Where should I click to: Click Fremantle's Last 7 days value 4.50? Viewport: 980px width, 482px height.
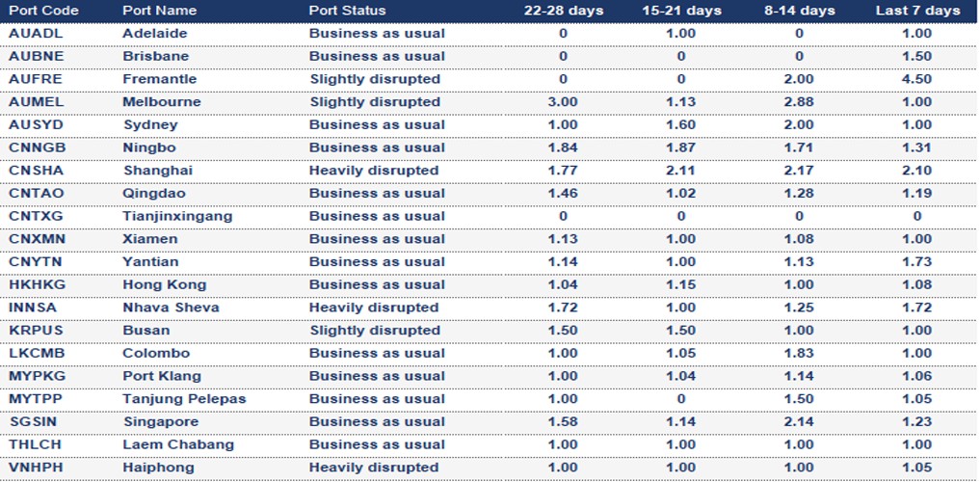pyautogui.click(x=917, y=79)
